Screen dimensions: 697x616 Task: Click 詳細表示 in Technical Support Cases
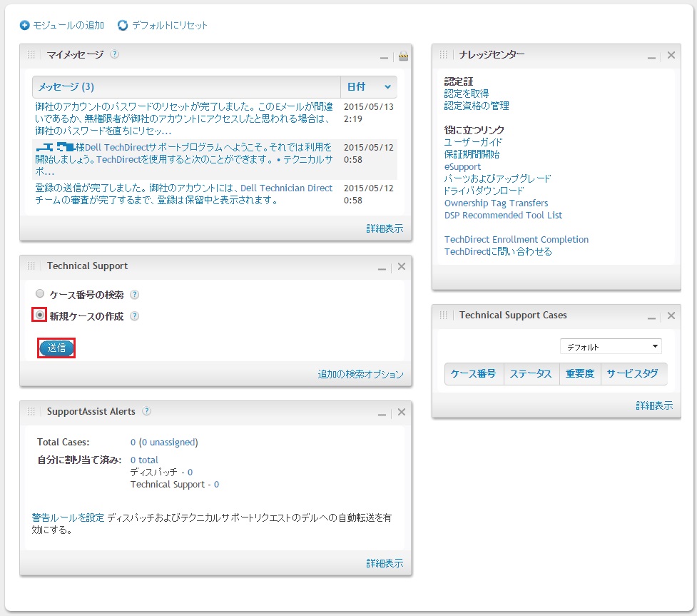pos(654,405)
